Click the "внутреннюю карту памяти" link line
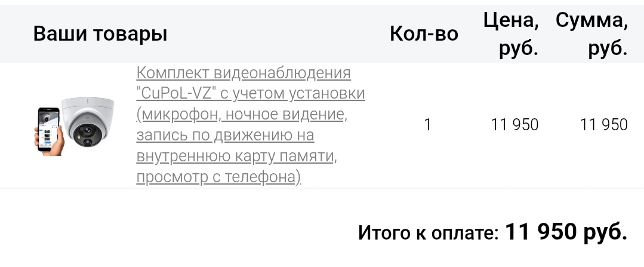The height and width of the screenshot is (267, 644). pyautogui.click(x=236, y=156)
